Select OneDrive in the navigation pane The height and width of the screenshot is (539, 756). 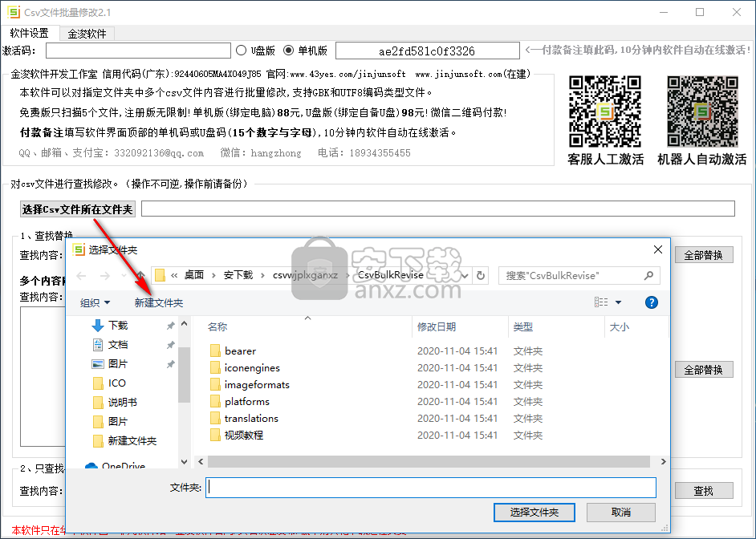(x=123, y=465)
